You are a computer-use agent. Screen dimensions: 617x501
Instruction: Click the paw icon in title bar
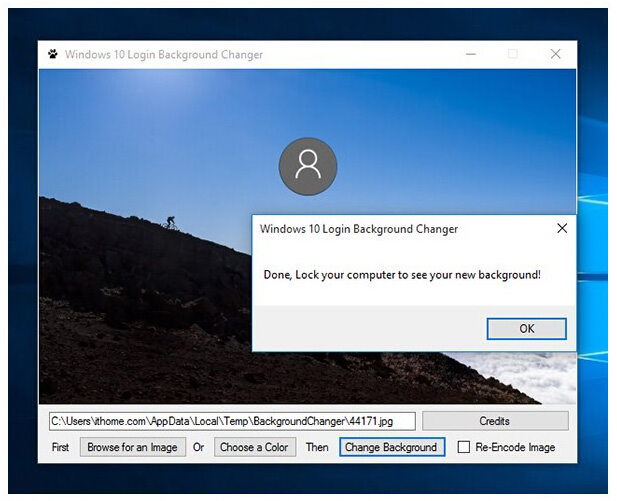53,54
